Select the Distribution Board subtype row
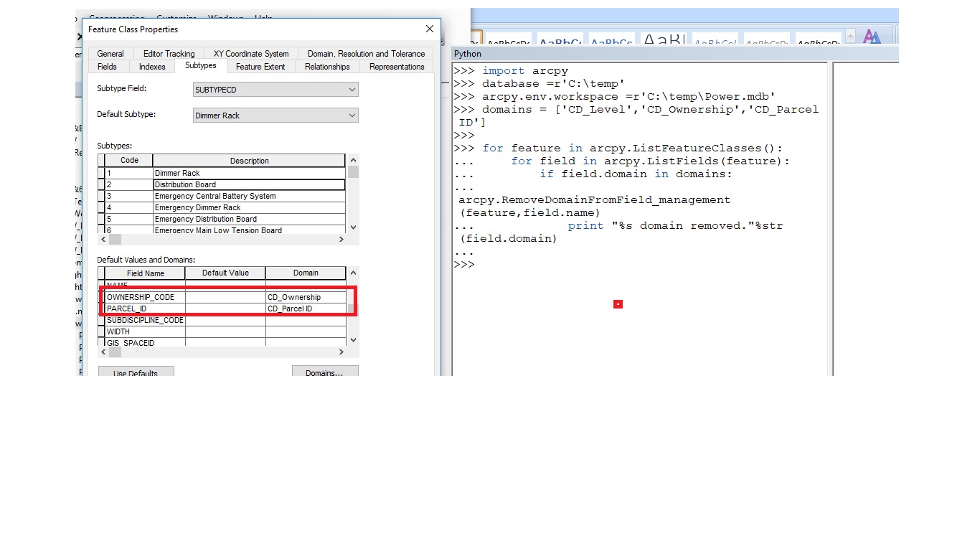The width and height of the screenshot is (980, 551). click(x=215, y=184)
